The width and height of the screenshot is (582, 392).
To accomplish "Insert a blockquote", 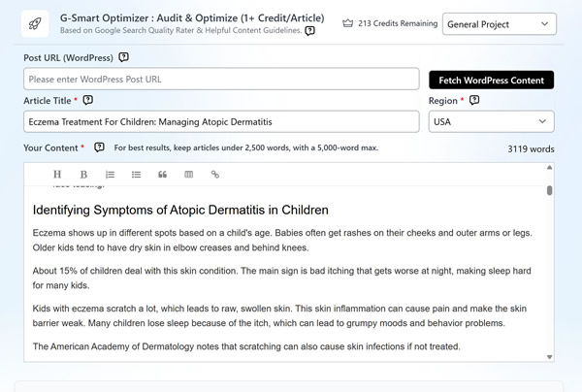I will point(162,174).
